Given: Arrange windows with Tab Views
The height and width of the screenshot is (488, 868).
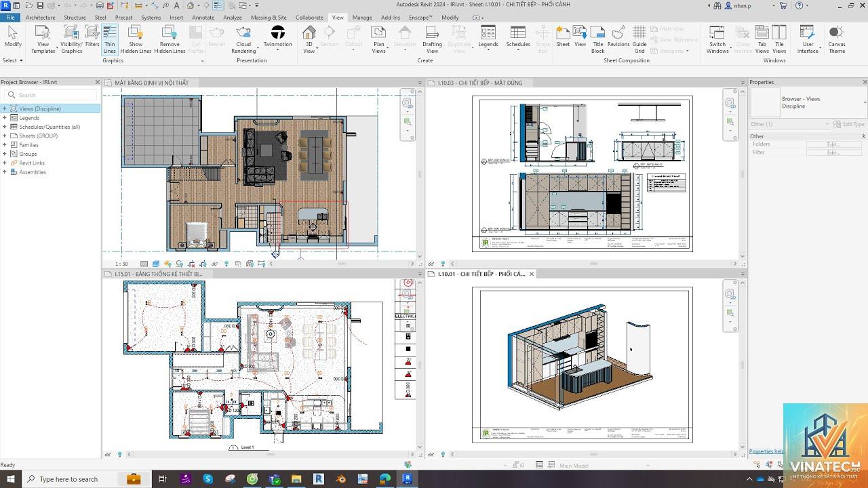Looking at the screenshot, I should click(x=762, y=40).
